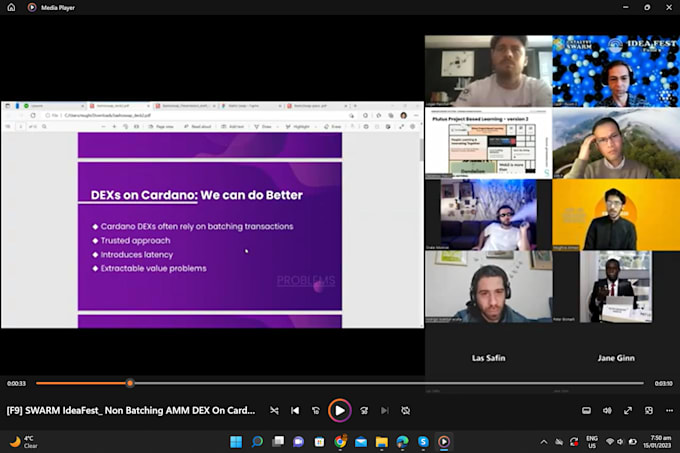Skip back 10 seconds
The height and width of the screenshot is (453, 680).
[x=316, y=410]
